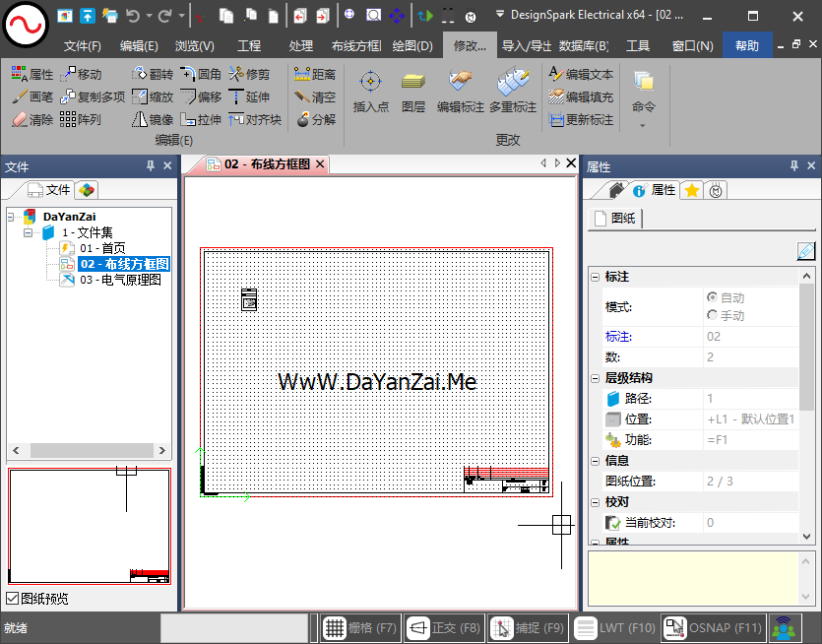
Task: Collapse the 层级结构 property section
Action: coord(595,378)
